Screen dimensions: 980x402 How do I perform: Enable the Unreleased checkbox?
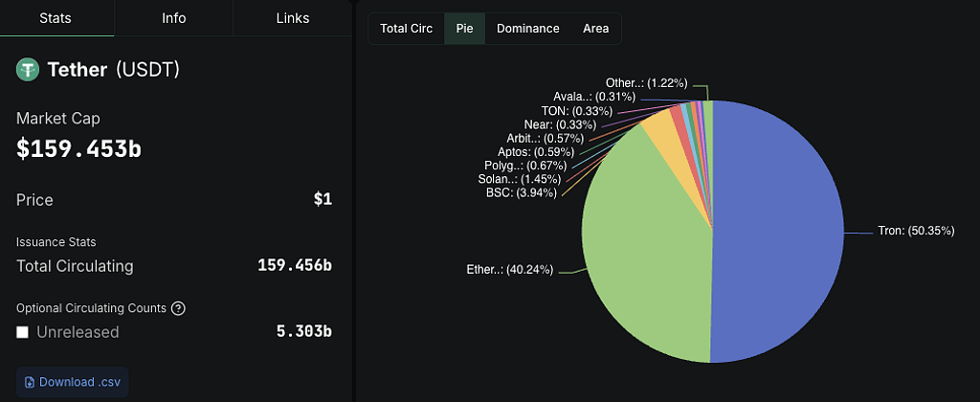point(23,332)
